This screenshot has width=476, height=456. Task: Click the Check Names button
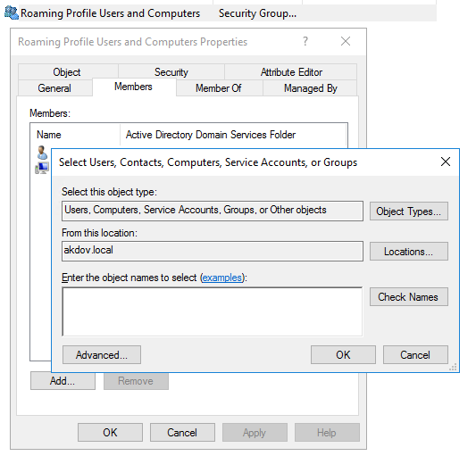(x=409, y=297)
